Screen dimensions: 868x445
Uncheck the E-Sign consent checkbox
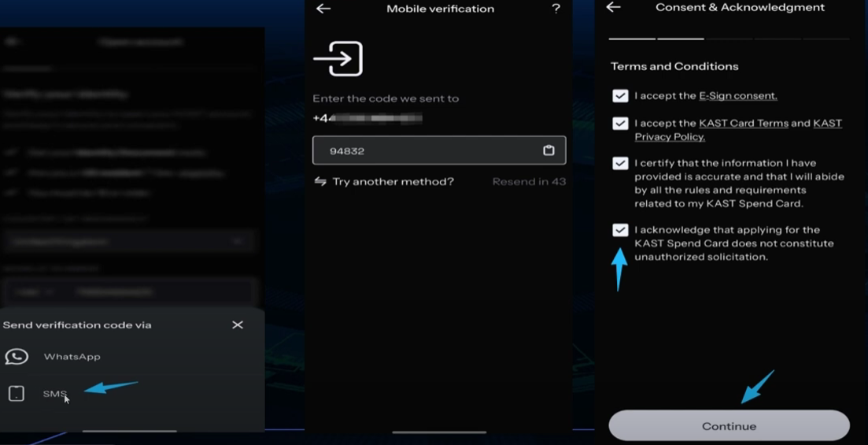pyautogui.click(x=620, y=96)
